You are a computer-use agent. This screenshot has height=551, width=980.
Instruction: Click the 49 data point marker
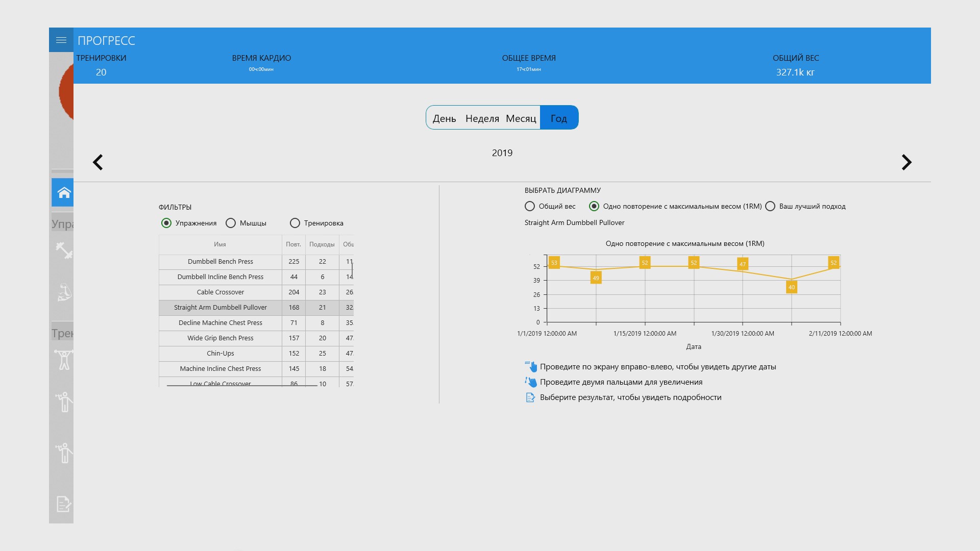pyautogui.click(x=596, y=278)
